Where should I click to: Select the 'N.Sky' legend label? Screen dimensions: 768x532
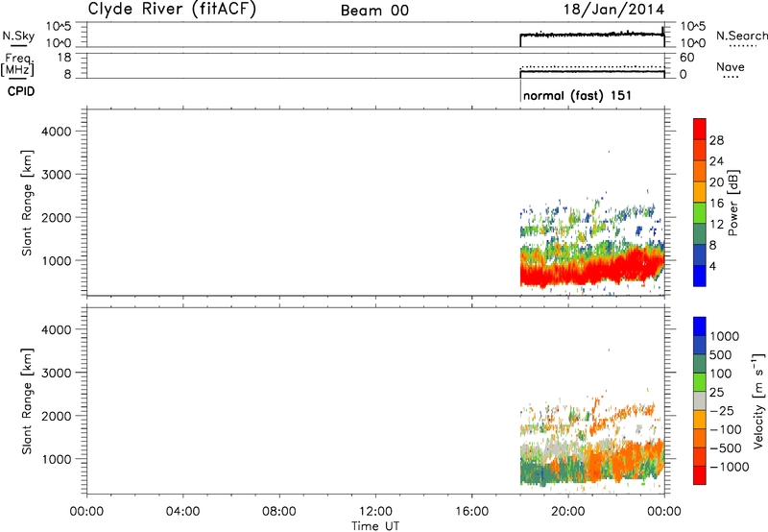pos(18,36)
